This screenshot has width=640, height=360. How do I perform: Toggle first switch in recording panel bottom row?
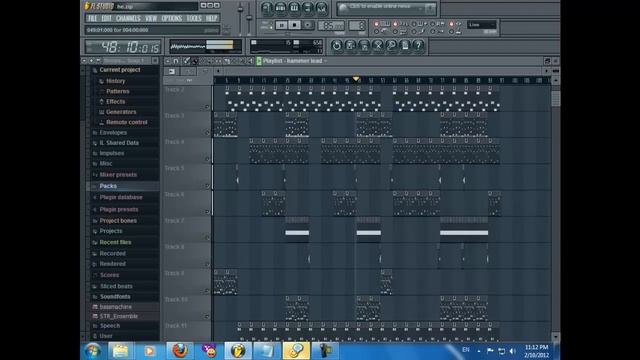click(376, 31)
